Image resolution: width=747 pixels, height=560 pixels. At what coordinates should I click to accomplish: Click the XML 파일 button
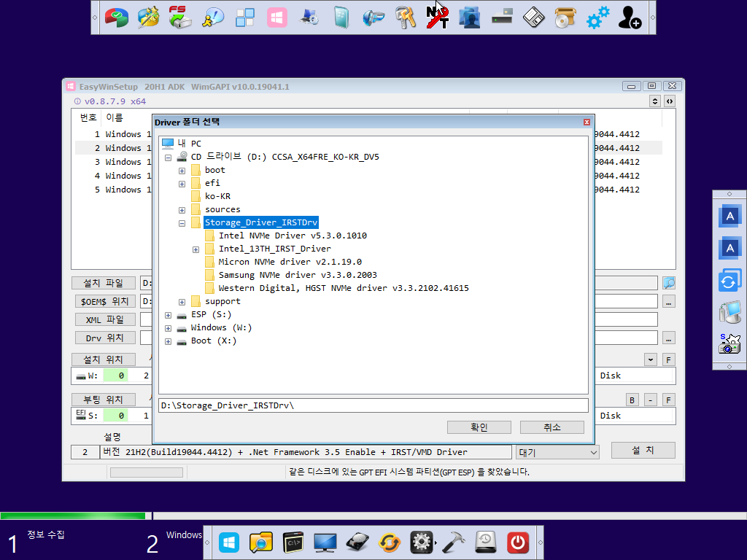coord(105,319)
